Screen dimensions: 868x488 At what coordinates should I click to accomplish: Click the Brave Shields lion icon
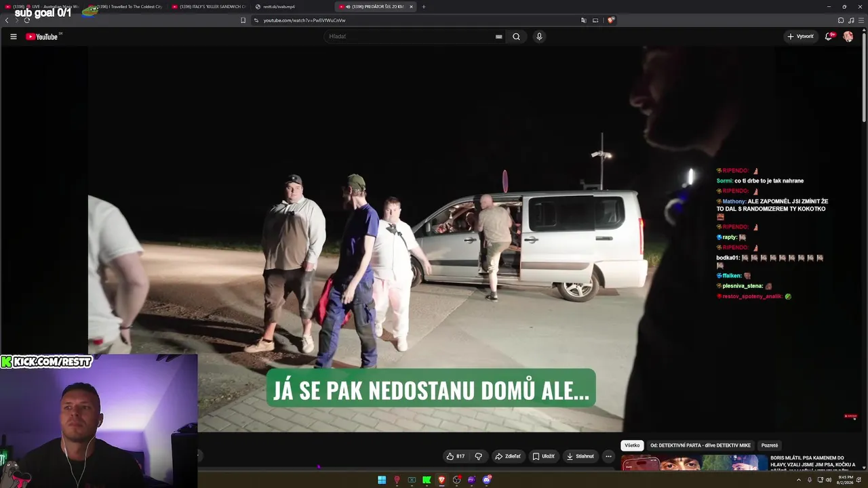611,20
